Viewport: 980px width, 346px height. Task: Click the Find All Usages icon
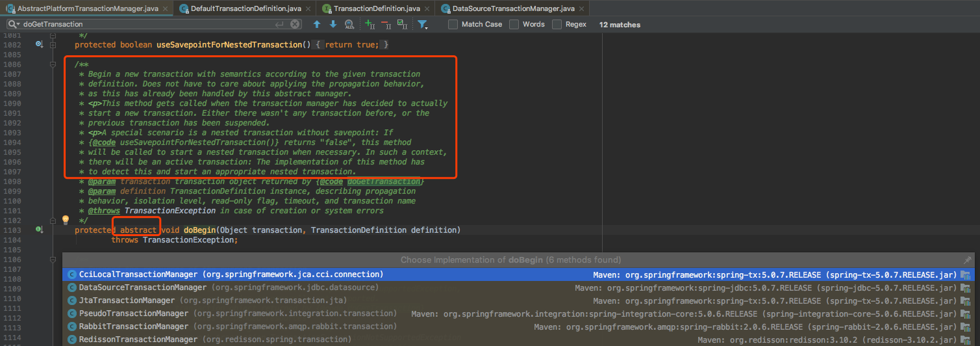(349, 24)
